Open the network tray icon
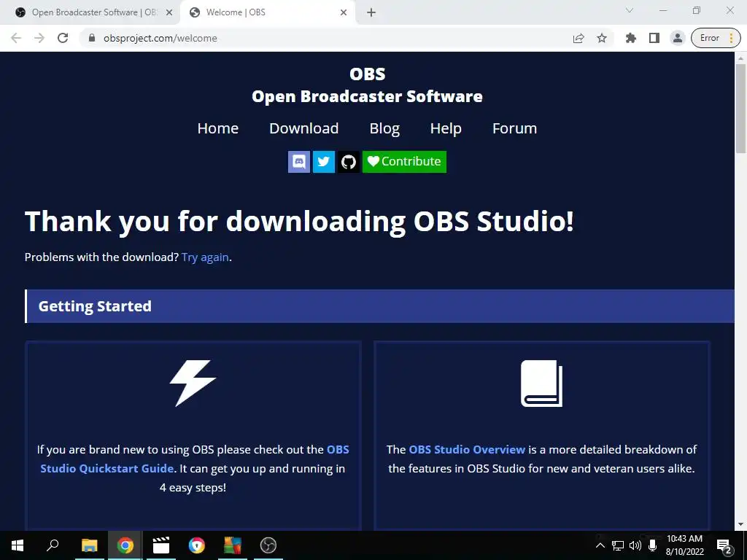 pyautogui.click(x=618, y=545)
